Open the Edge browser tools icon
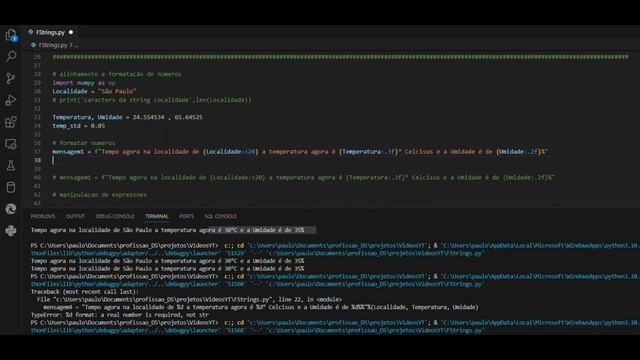Viewport: 640px width, 360px height. 11,209
